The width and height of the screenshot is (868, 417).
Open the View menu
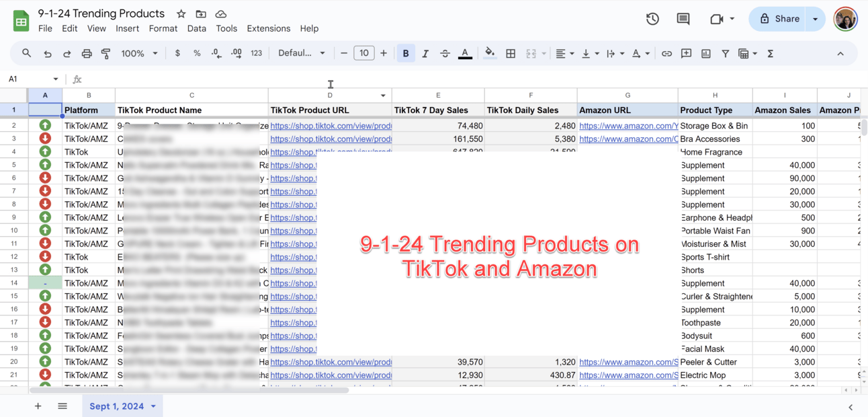[96, 28]
